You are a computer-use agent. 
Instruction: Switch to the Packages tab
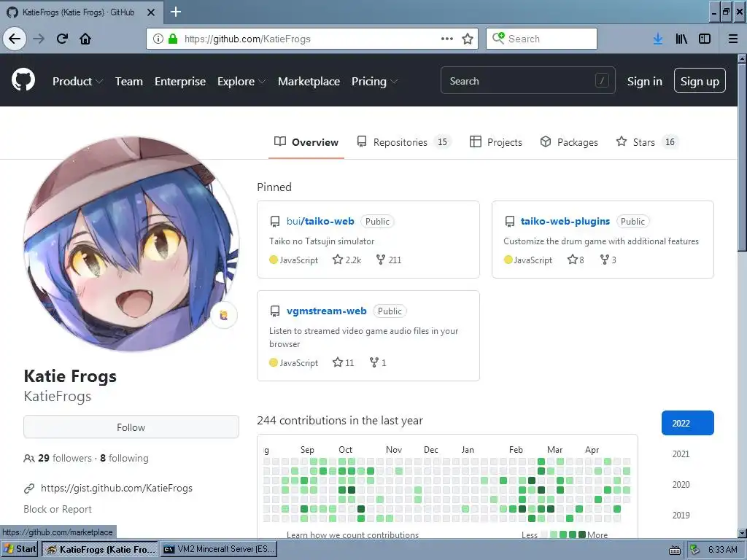[569, 142]
